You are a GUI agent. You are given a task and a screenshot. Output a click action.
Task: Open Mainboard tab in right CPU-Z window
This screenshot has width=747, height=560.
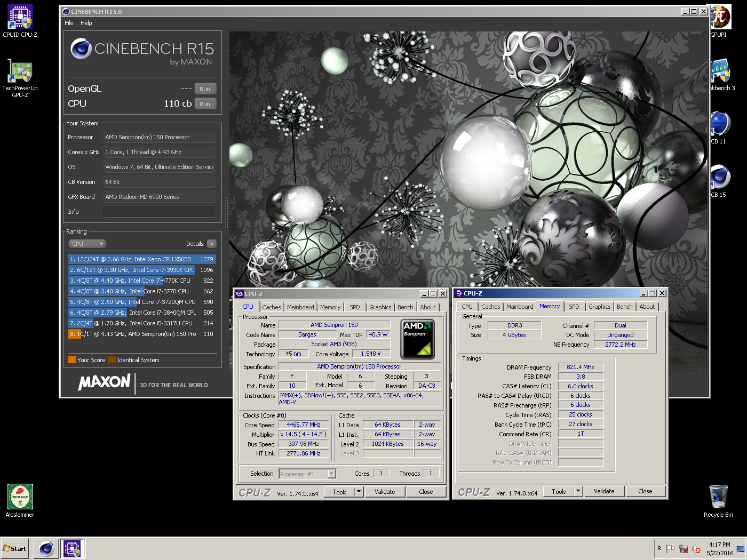(520, 307)
